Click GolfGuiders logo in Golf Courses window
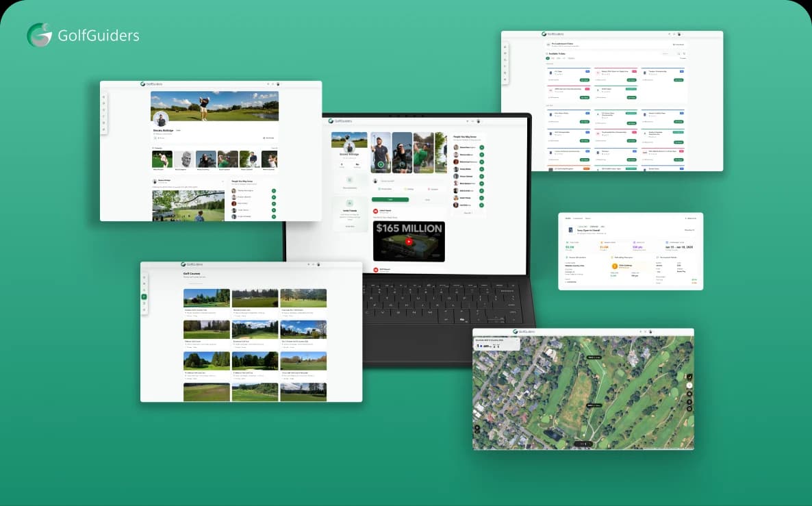Viewport: 812px width, 506px height. [x=192, y=264]
